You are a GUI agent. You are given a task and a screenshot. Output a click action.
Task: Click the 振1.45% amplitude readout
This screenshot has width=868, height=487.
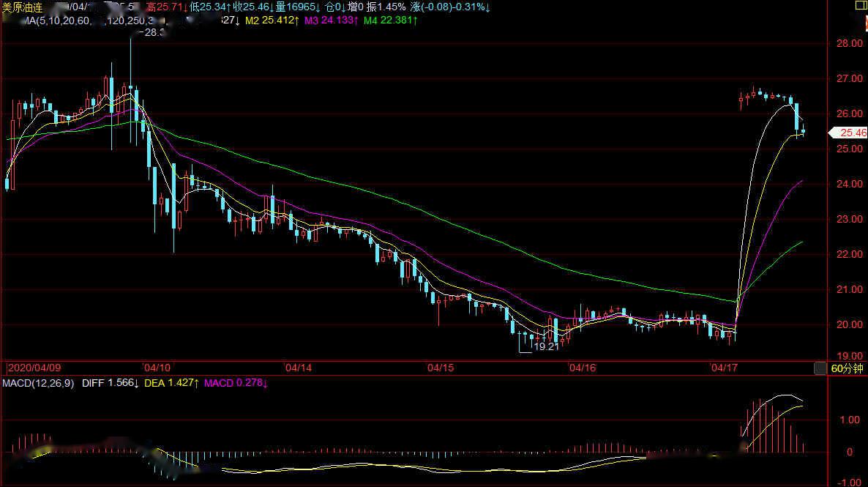click(386, 7)
